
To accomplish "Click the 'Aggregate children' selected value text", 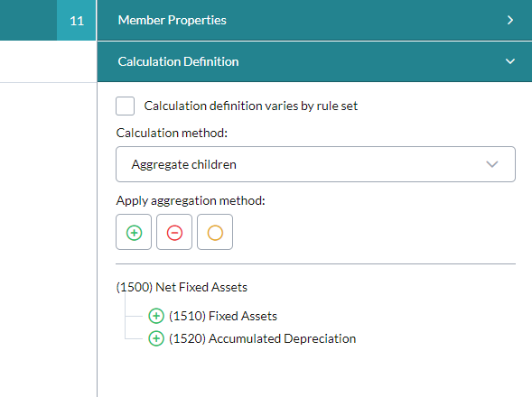I will [x=184, y=165].
